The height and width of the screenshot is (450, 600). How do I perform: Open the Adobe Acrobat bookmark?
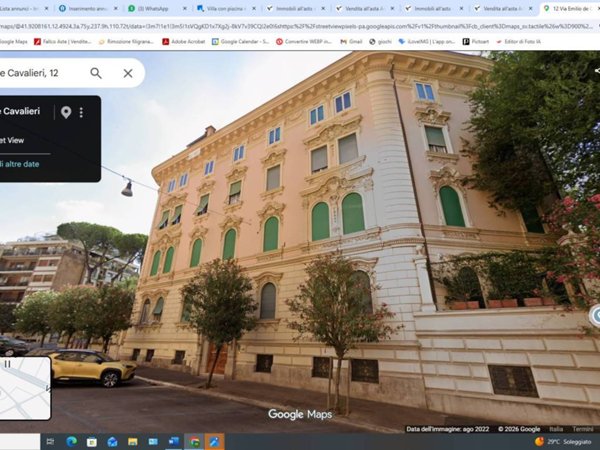point(184,42)
